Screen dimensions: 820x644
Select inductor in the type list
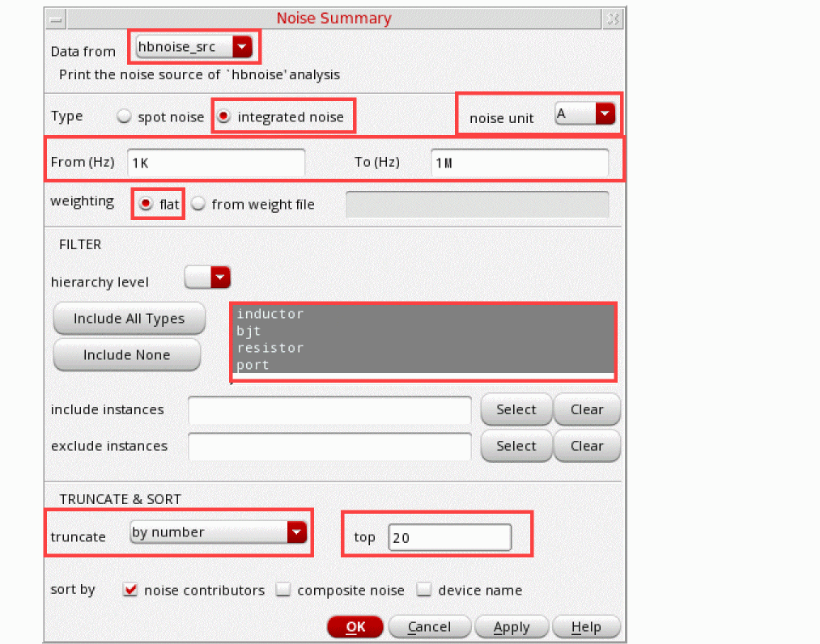423,314
